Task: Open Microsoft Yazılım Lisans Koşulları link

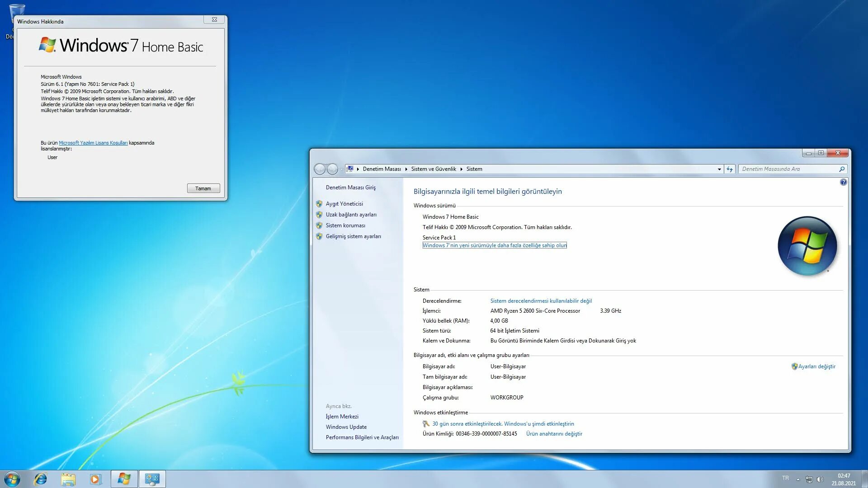Action: click(93, 143)
